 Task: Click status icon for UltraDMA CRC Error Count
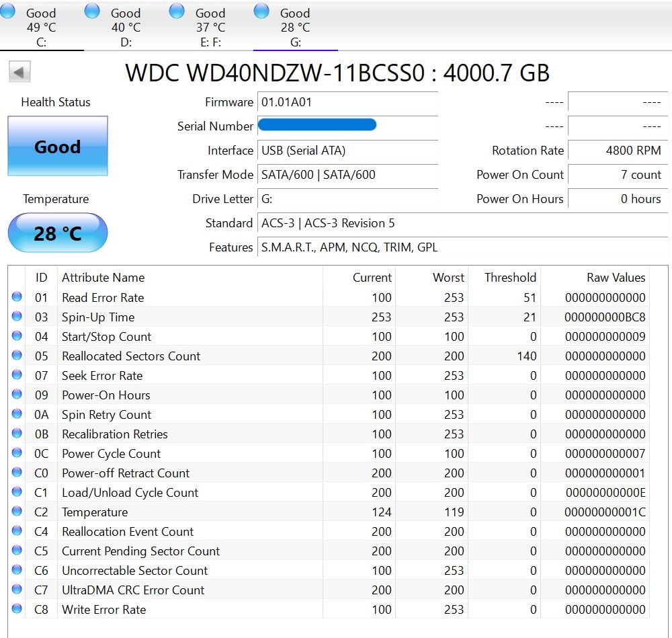click(x=17, y=590)
